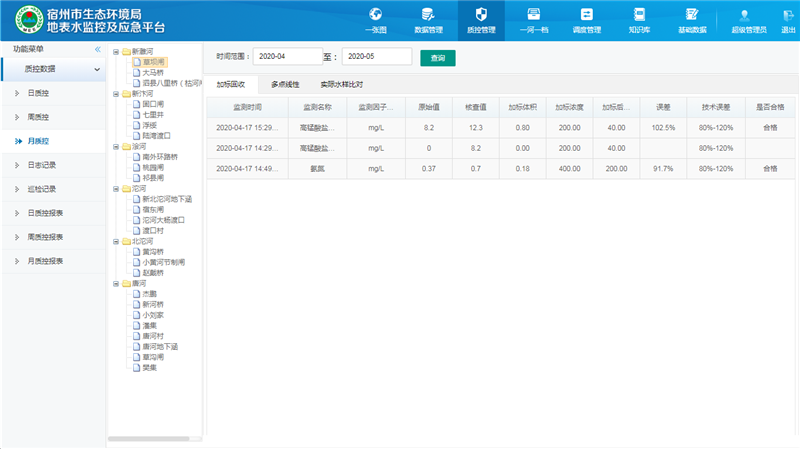Click the 核查值 column header
This screenshot has width=800, height=449.
coord(476,107)
